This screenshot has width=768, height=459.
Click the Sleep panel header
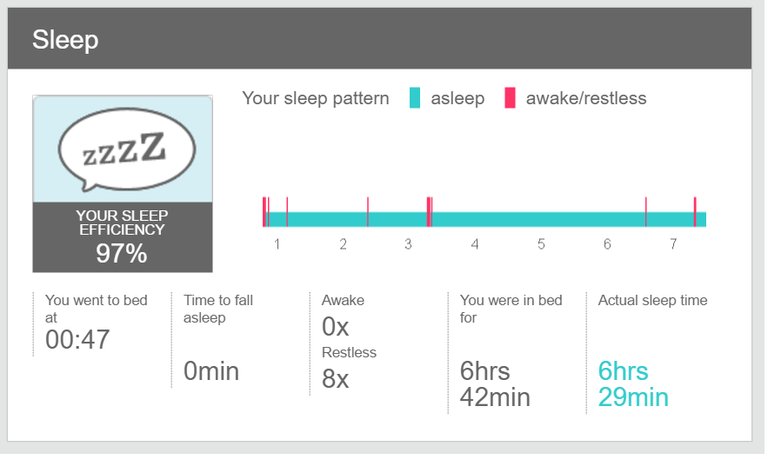pos(379,40)
